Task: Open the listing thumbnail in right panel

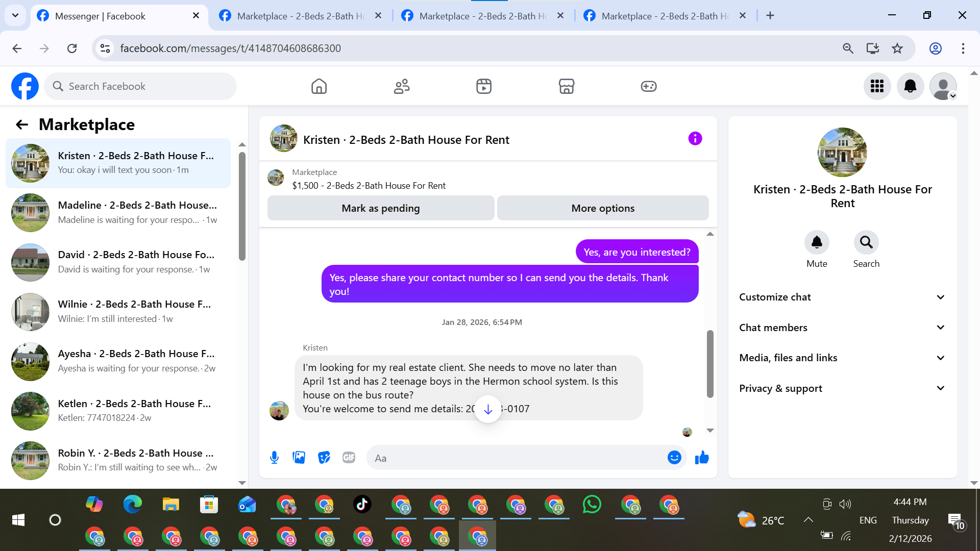Action: (x=842, y=152)
